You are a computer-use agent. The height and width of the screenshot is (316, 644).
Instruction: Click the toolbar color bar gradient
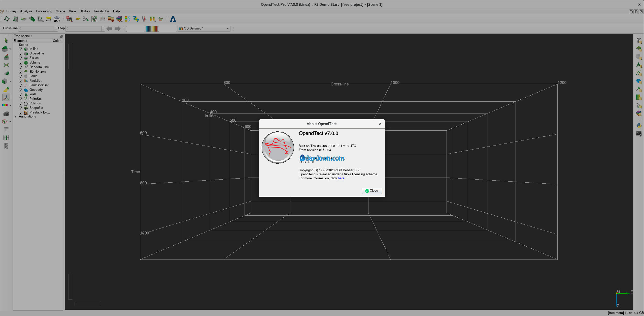click(x=152, y=28)
